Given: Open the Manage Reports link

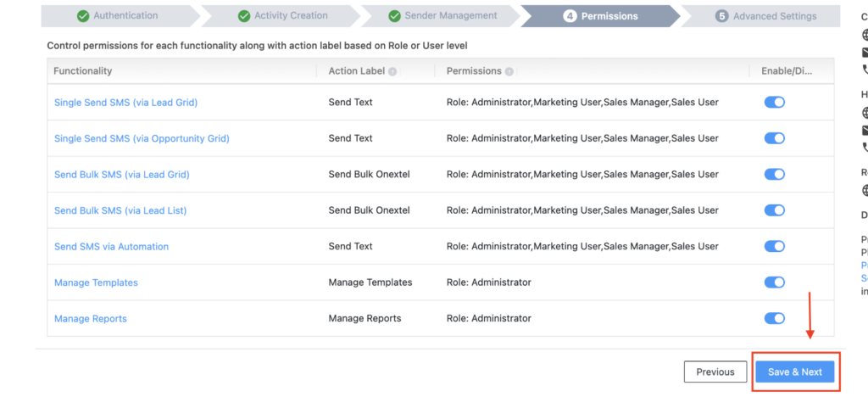Looking at the screenshot, I should click(x=90, y=318).
